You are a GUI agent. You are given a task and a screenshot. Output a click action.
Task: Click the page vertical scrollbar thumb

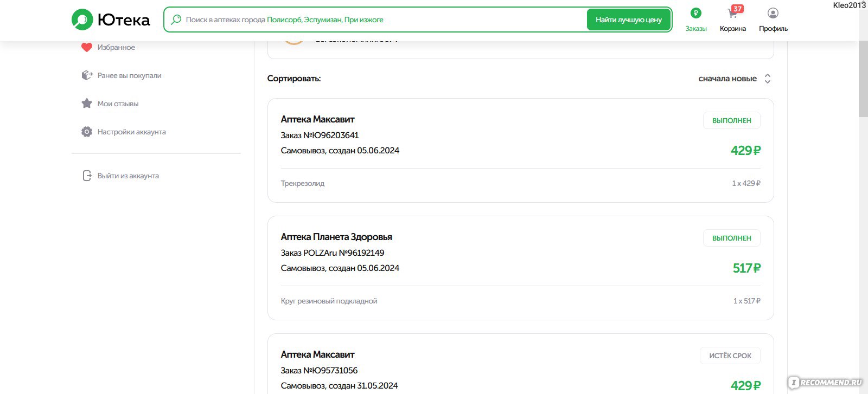coord(863,79)
